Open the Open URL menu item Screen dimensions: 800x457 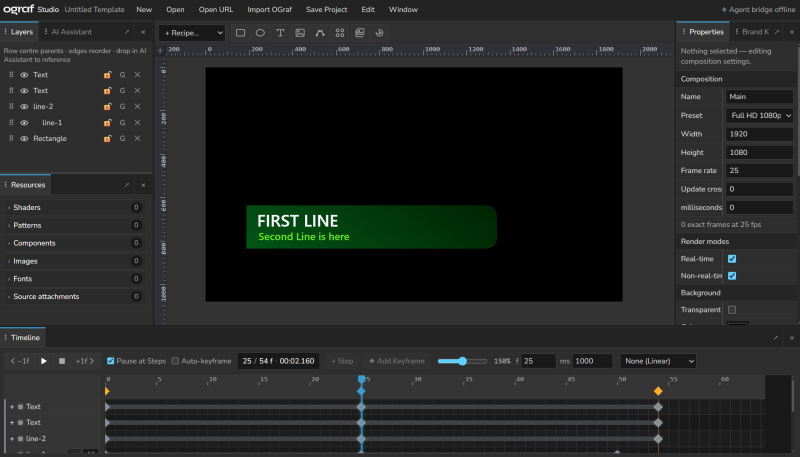click(216, 10)
